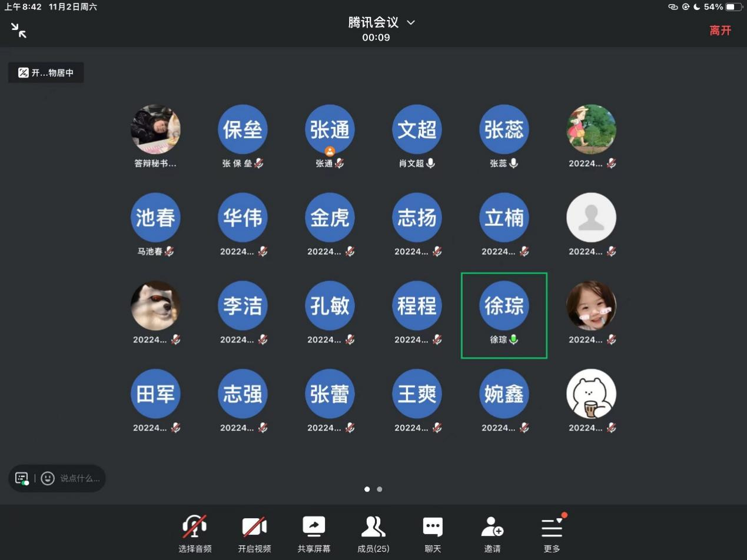Image resolution: width=747 pixels, height=560 pixels.
Task: Toggle the Select Audio (选择音频) headset button
Action: 195,534
